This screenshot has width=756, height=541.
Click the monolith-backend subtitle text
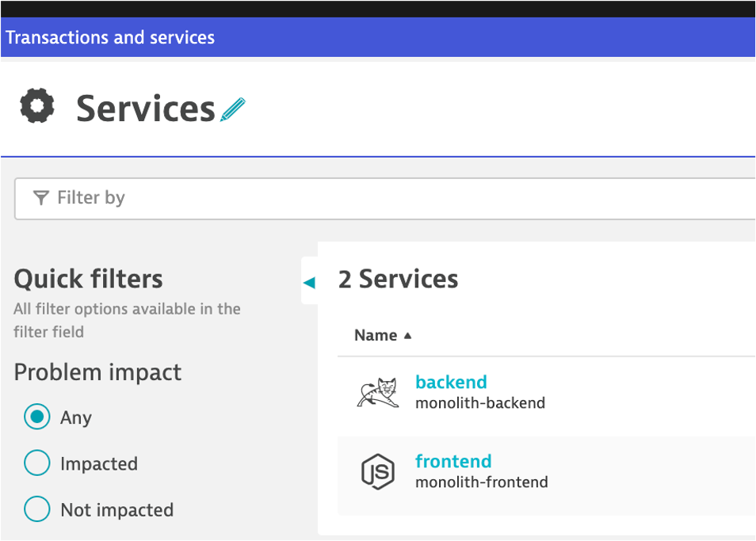[x=480, y=402]
